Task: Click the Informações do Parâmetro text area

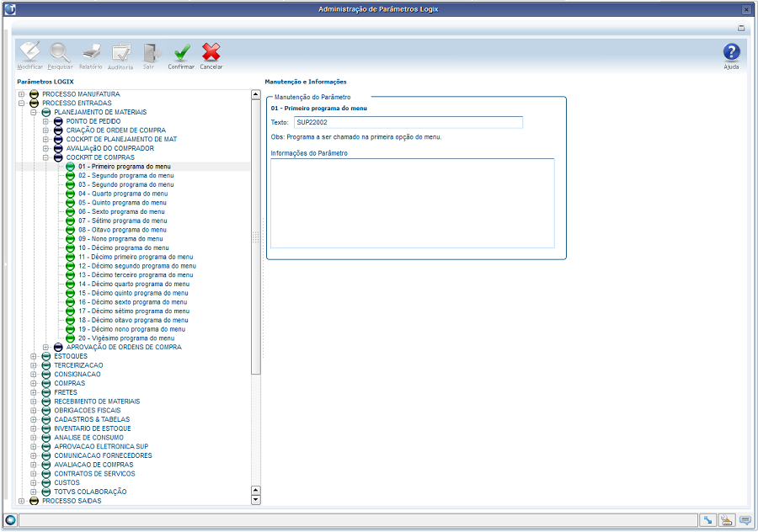Action: [x=413, y=204]
